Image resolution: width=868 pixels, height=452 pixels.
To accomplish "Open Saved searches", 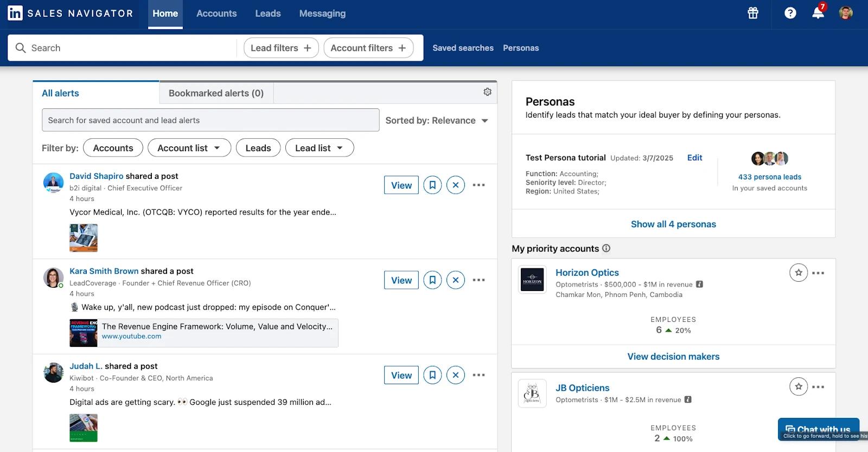I will (x=463, y=48).
